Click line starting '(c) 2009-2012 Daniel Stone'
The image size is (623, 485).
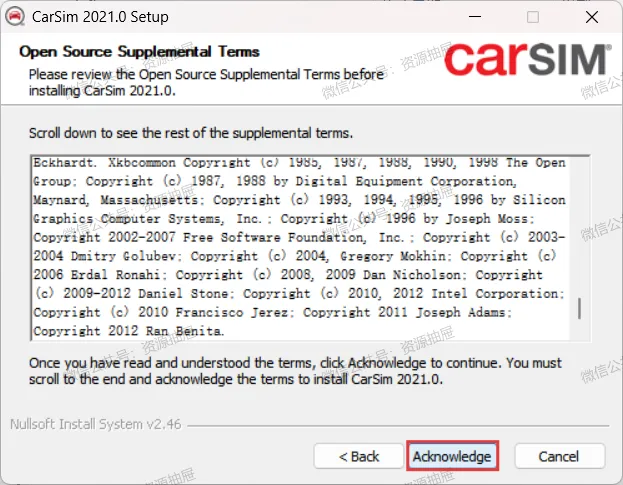click(299, 293)
